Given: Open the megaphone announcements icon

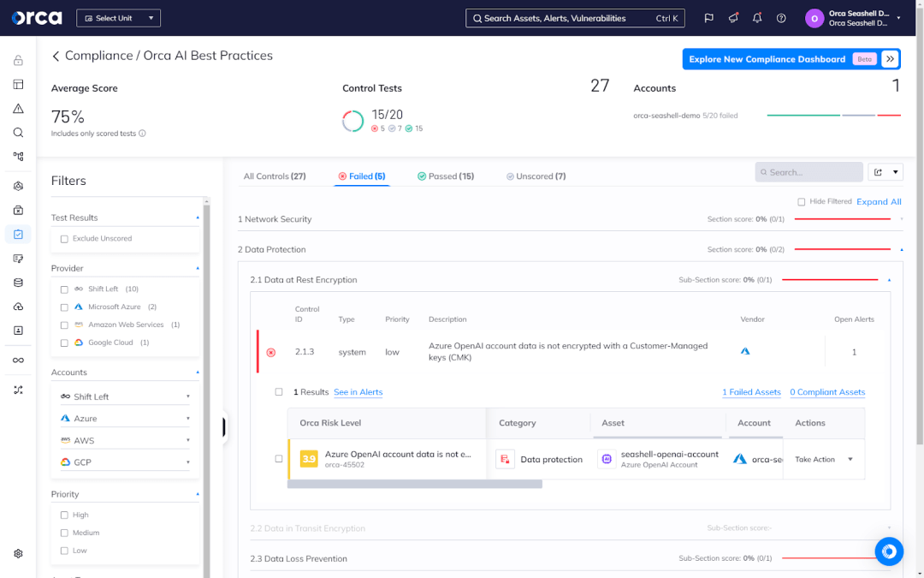Looking at the screenshot, I should [x=733, y=18].
